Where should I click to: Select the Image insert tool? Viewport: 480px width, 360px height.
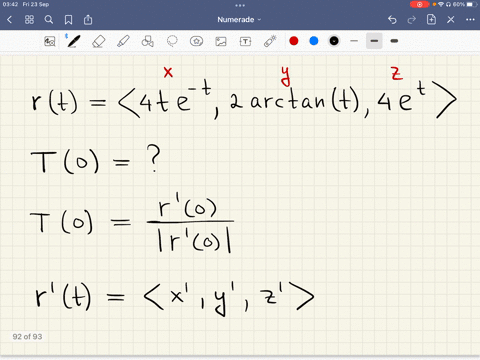[x=221, y=41]
